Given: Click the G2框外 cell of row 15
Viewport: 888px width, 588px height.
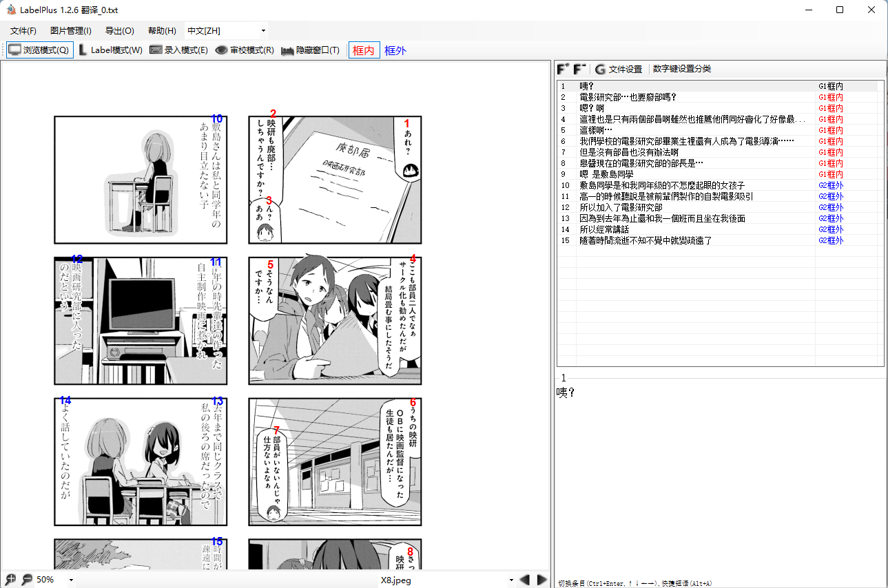Looking at the screenshot, I should pyautogui.click(x=831, y=240).
